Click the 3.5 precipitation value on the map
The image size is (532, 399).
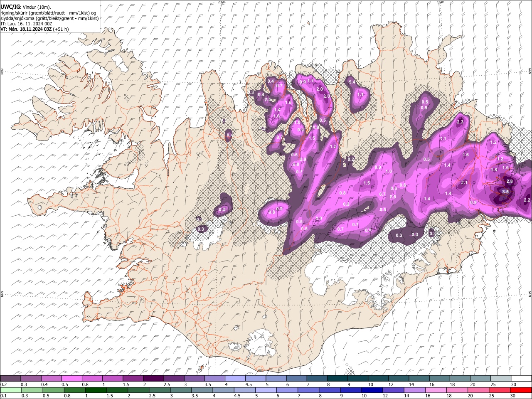(x=505, y=192)
